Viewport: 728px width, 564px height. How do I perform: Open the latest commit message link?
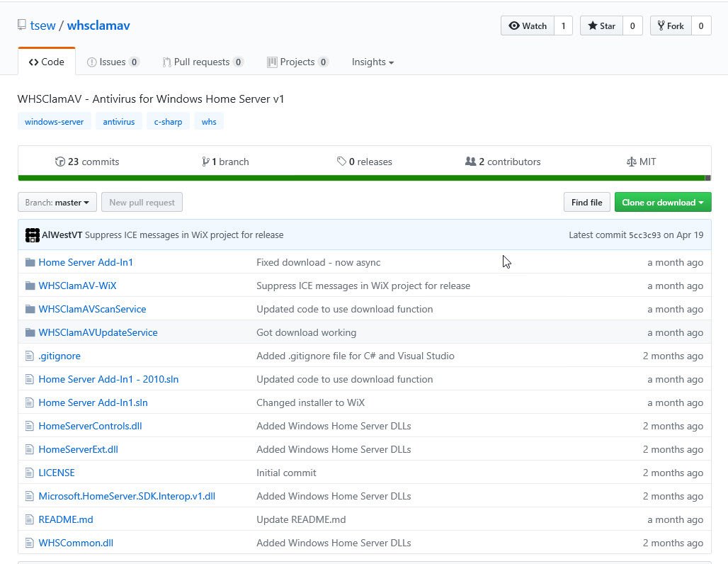click(x=184, y=235)
